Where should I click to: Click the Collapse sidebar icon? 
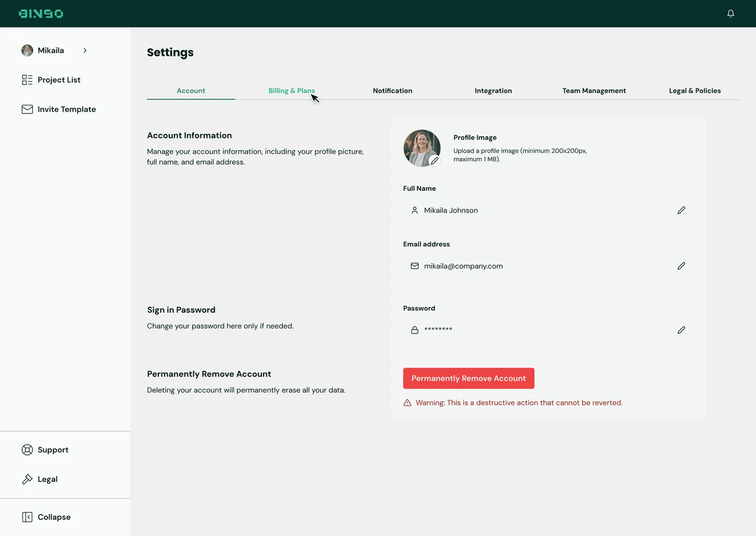(x=27, y=517)
